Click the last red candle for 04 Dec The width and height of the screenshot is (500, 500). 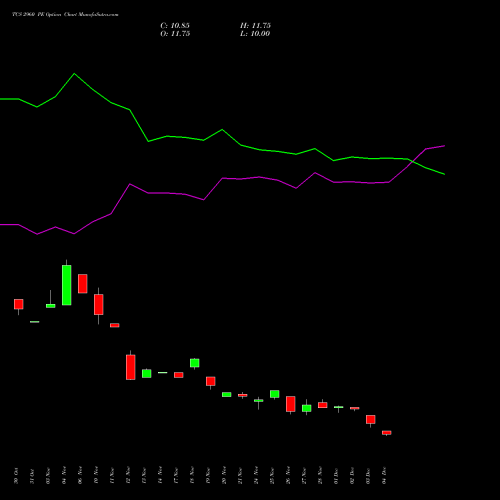coord(387,433)
